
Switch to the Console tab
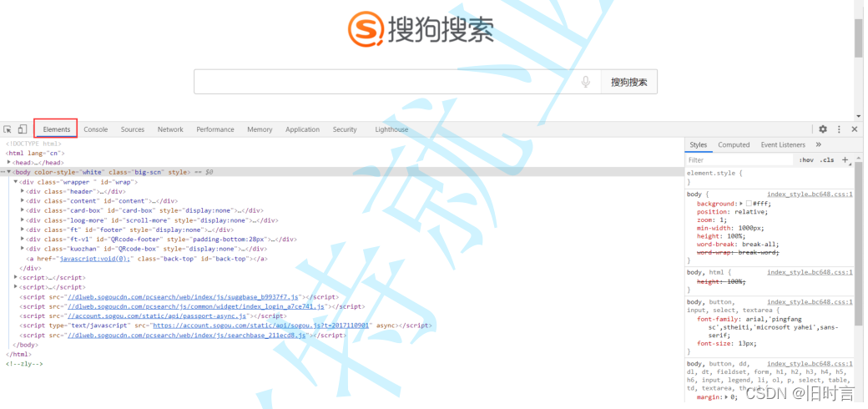click(96, 129)
